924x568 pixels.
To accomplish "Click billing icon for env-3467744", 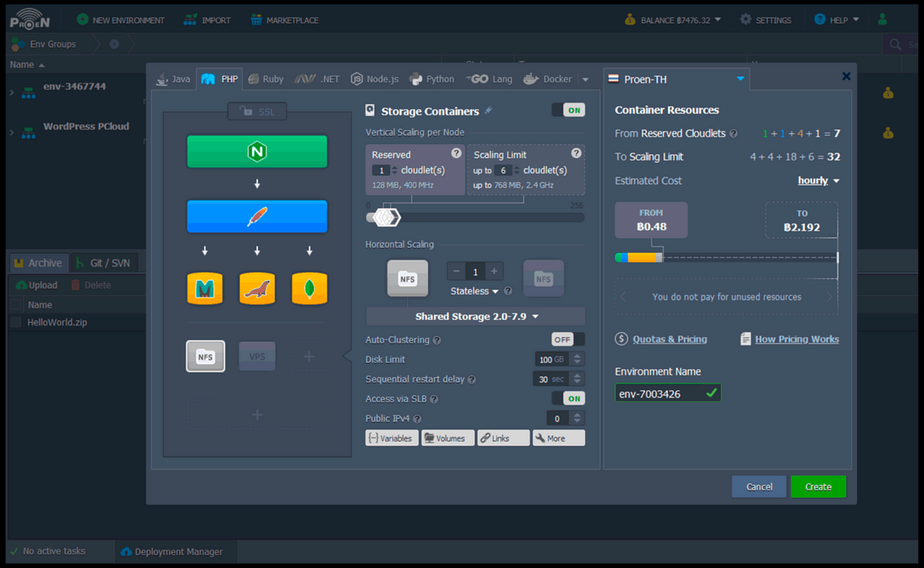I will coord(888,93).
